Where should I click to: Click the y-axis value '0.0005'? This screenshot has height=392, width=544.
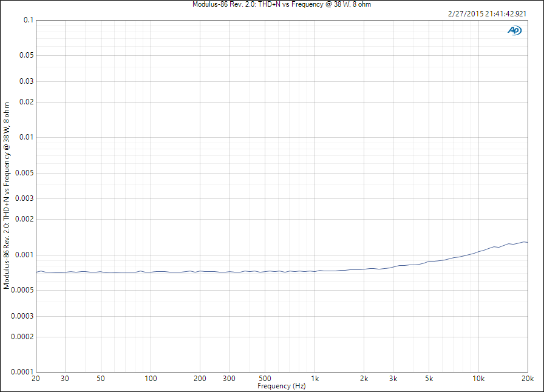tap(22, 290)
